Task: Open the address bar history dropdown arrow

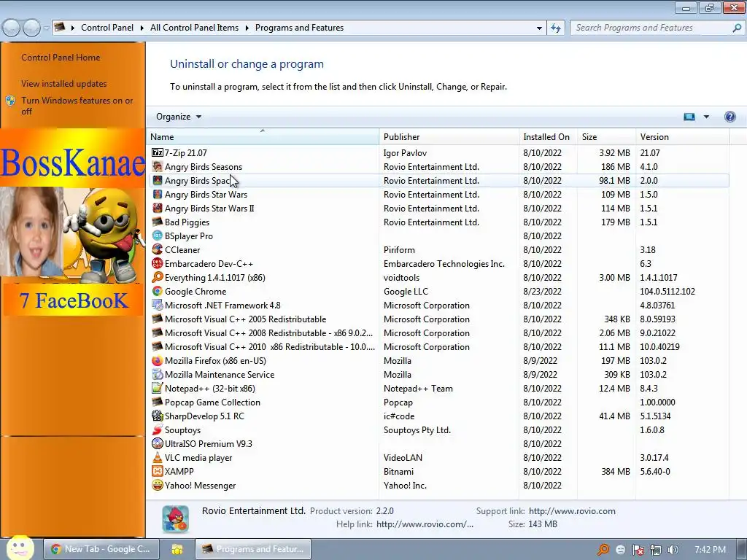Action: click(x=539, y=28)
